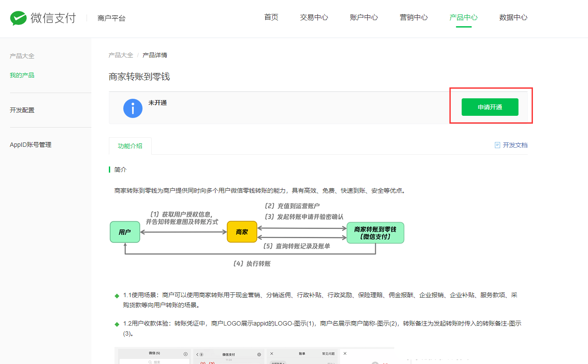Click the 商家转账到零钱 (微信支付) diagram node

click(x=375, y=233)
